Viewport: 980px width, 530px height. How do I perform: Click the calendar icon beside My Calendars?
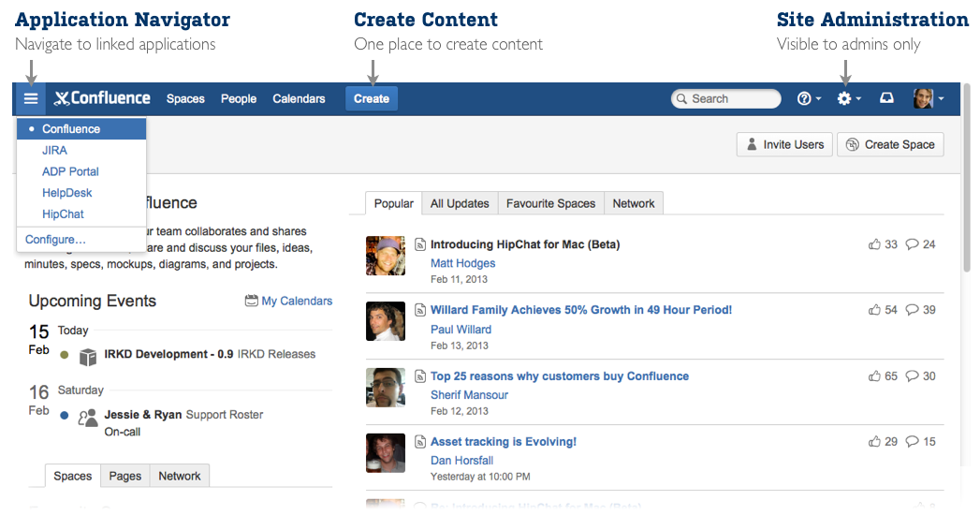point(251,301)
